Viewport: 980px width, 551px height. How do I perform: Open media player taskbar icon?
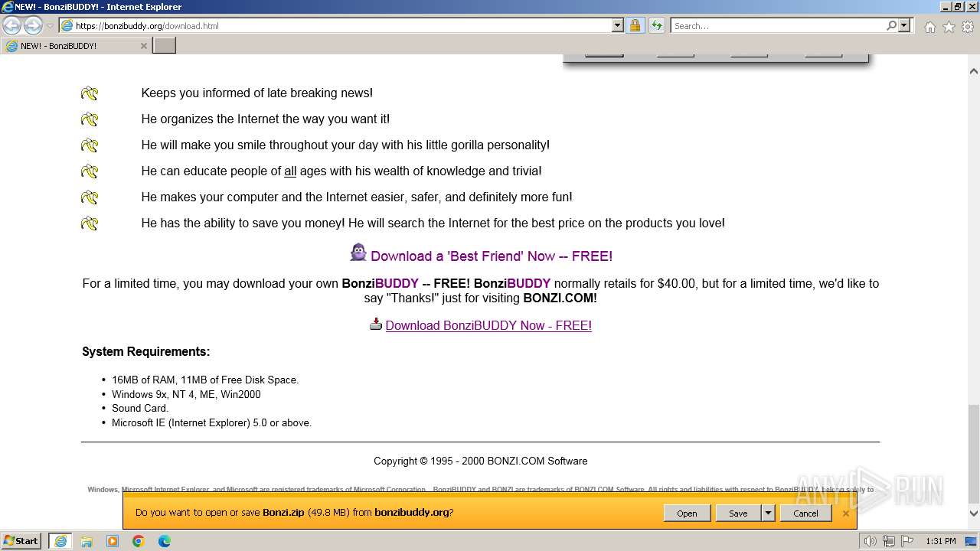tap(113, 541)
